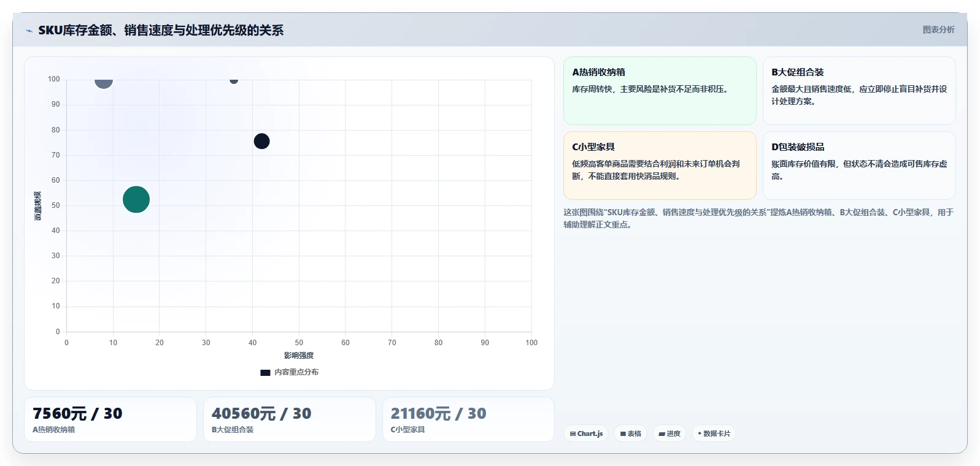Click the description starting 低频高客单商品

656,170
